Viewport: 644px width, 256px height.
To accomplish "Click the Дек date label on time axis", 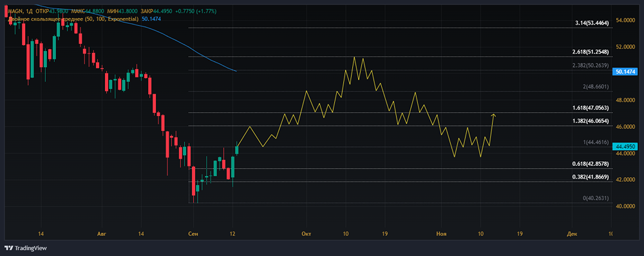I will [572, 234].
